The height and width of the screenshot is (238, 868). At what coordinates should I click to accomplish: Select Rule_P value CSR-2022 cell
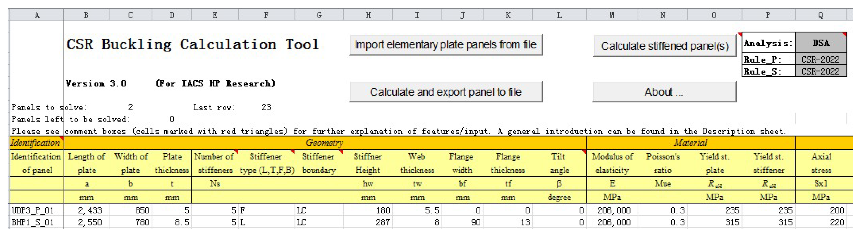[x=820, y=60]
